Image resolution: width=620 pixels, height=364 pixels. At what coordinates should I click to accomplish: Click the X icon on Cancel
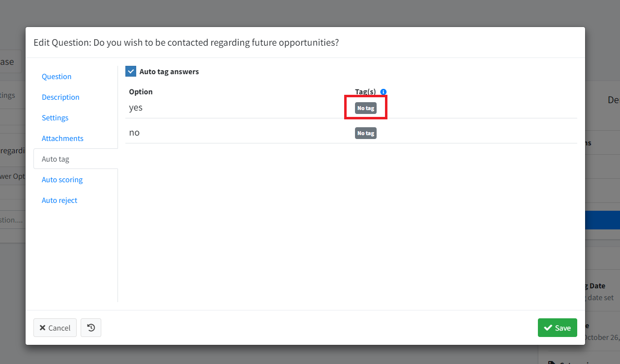(43, 328)
